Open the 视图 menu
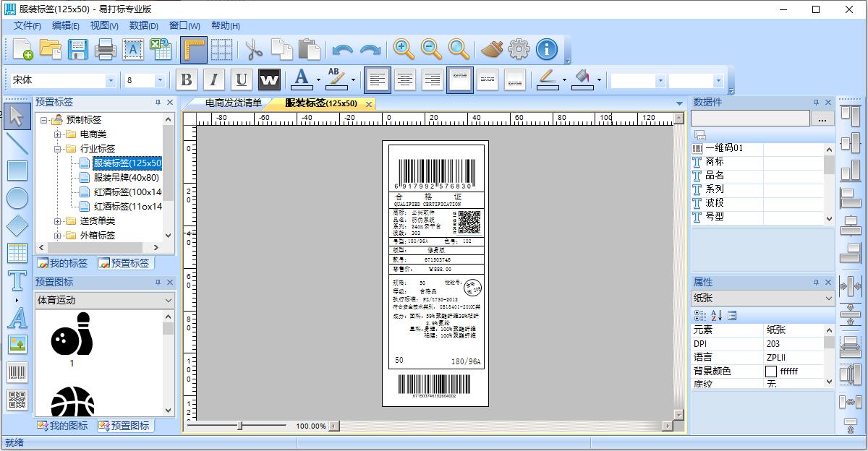Viewport: 868px width, 451px height. [x=104, y=25]
